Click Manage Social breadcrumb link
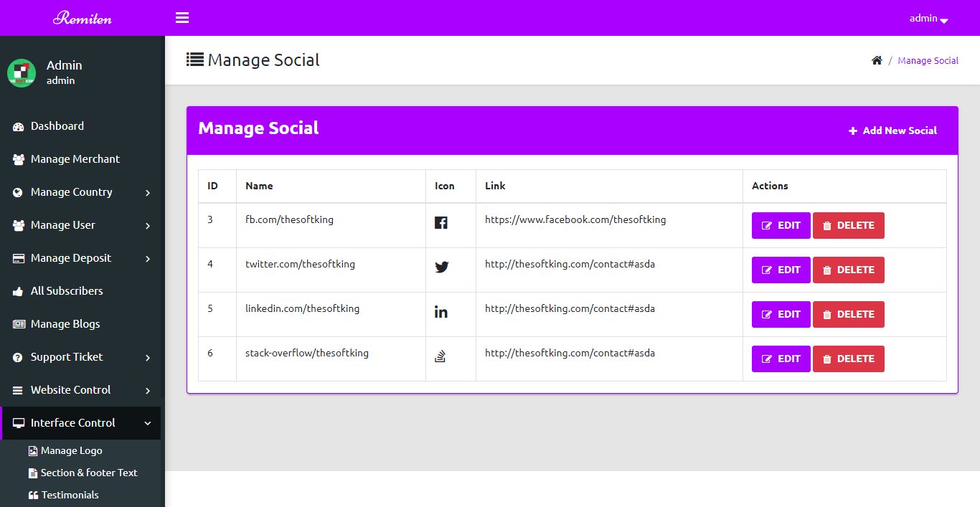980x507 pixels. 928,61
